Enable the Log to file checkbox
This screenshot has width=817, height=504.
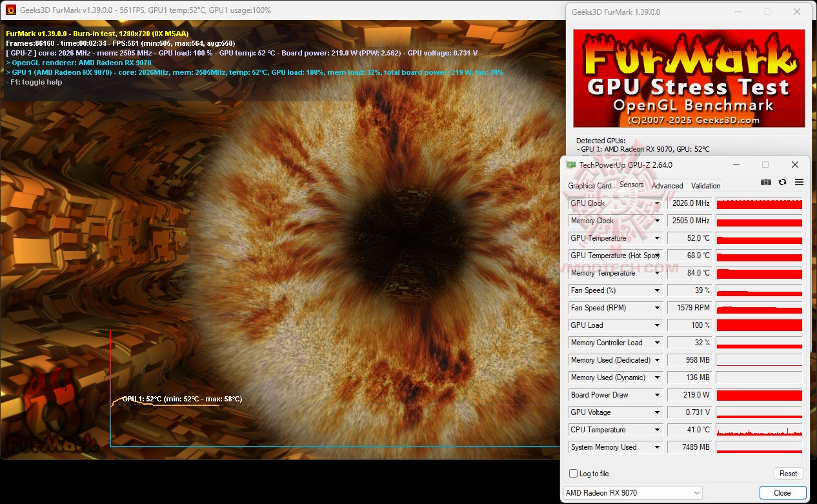[573, 474]
